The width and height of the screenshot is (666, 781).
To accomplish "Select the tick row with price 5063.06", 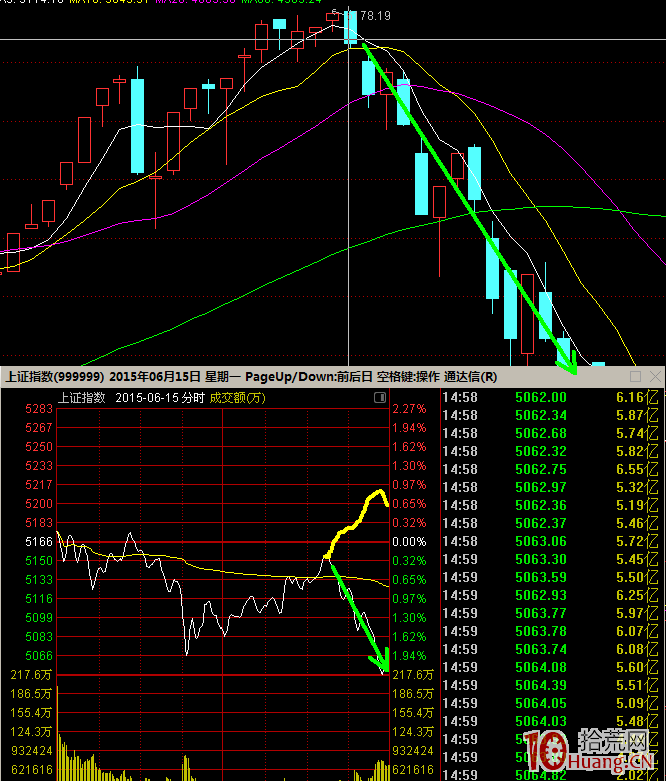I will pos(550,541).
